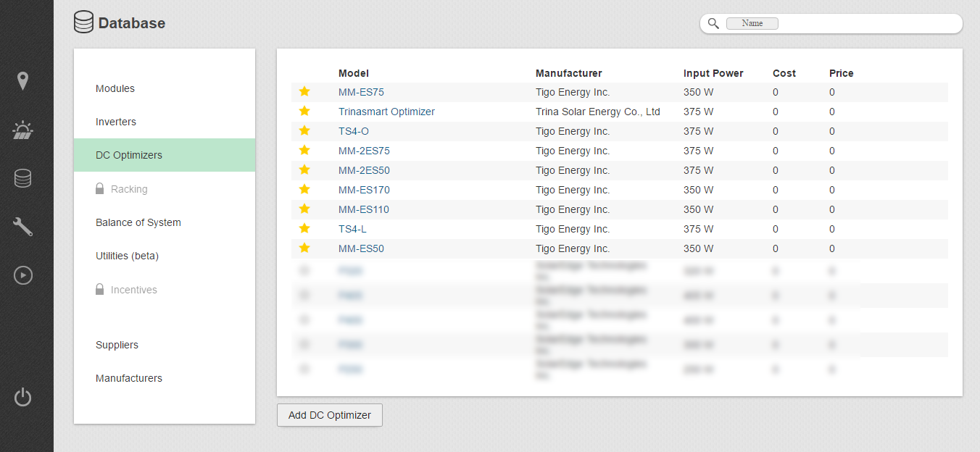Toggle favorite star for MM-ES50
980x452 pixels.
point(304,248)
